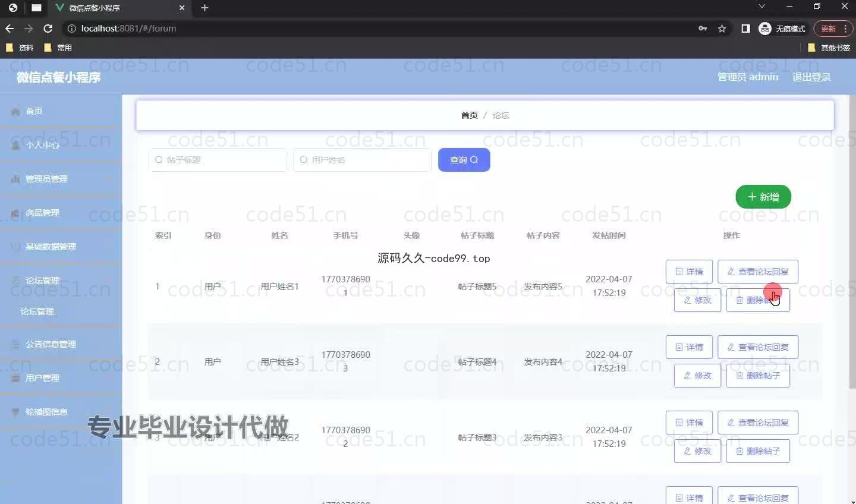The width and height of the screenshot is (856, 504).
Task: Click the 微信点餐小程序 header title
Action: [x=59, y=77]
